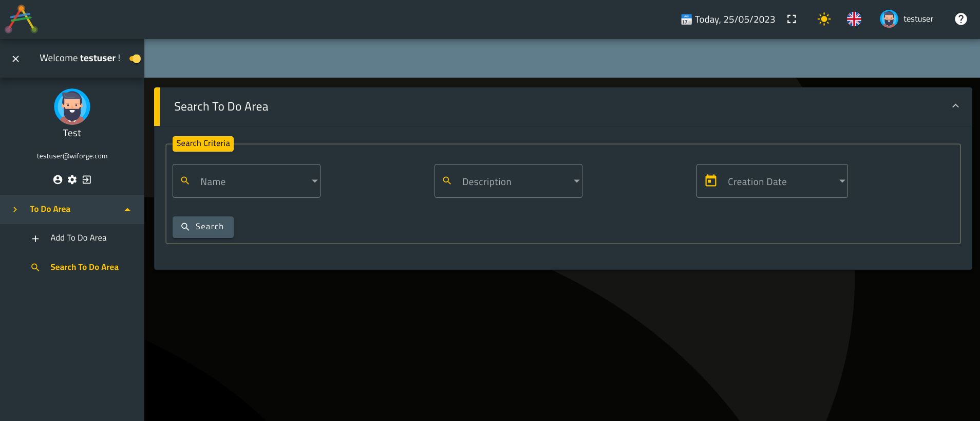
Task: Open settings gear icon in sidebar
Action: [72, 179]
